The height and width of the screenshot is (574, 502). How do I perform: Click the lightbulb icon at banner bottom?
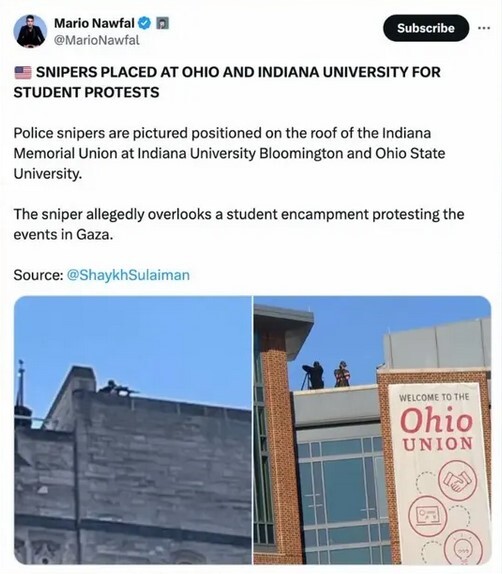[463, 547]
